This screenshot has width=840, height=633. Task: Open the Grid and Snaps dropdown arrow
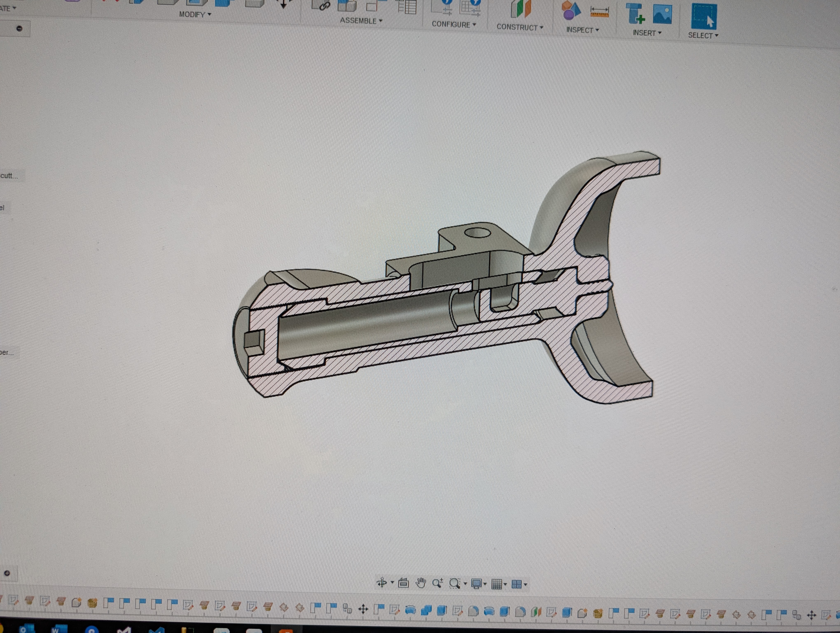pos(505,584)
